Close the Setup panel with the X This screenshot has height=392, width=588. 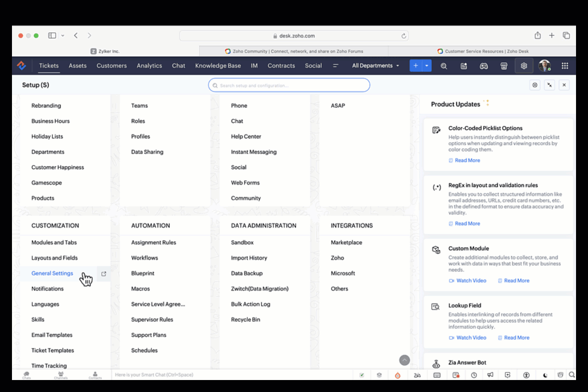(x=564, y=85)
